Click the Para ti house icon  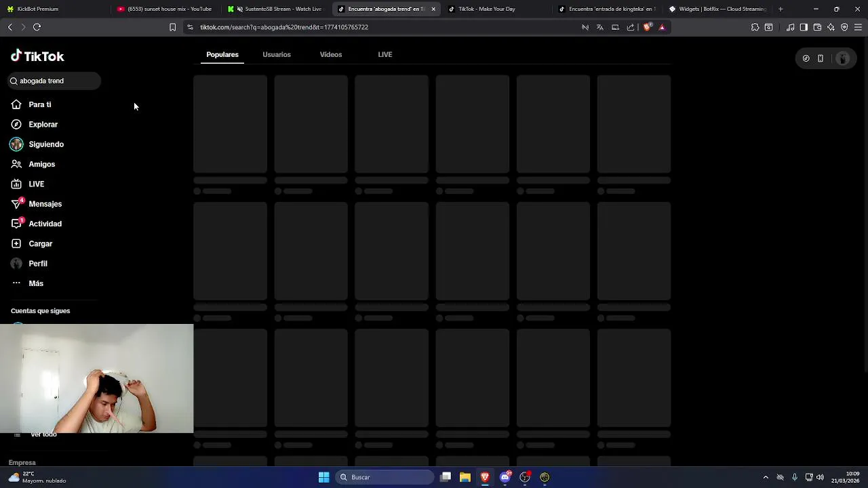[x=16, y=104]
